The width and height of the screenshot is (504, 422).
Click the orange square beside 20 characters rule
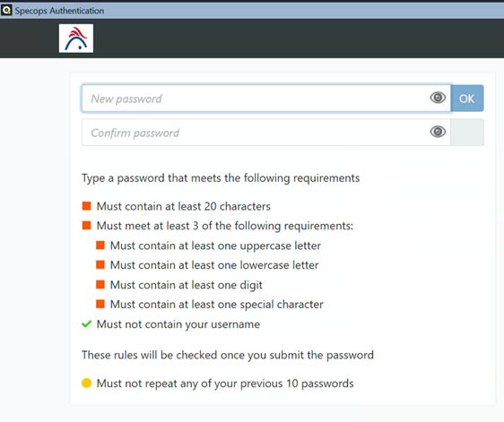[x=86, y=206]
